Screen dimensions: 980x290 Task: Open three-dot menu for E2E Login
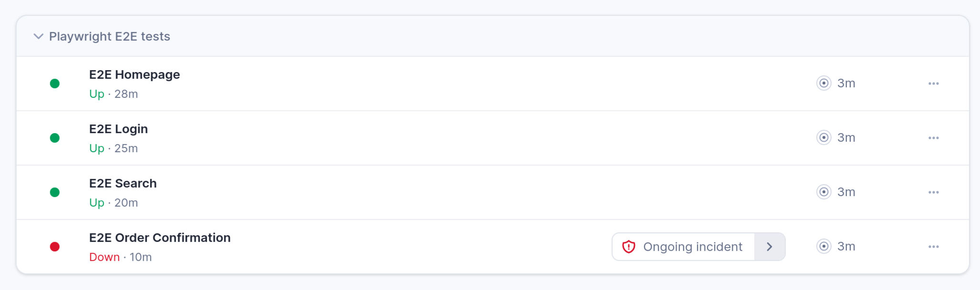(x=934, y=138)
